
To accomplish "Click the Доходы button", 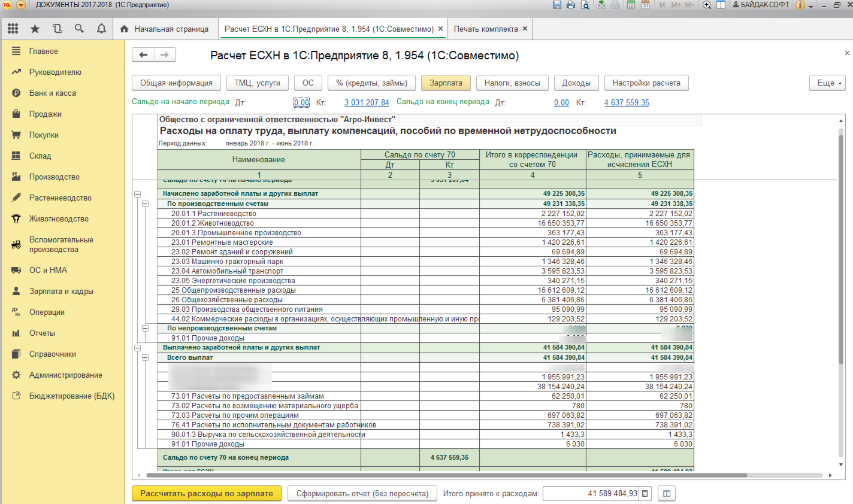I will pyautogui.click(x=576, y=83).
